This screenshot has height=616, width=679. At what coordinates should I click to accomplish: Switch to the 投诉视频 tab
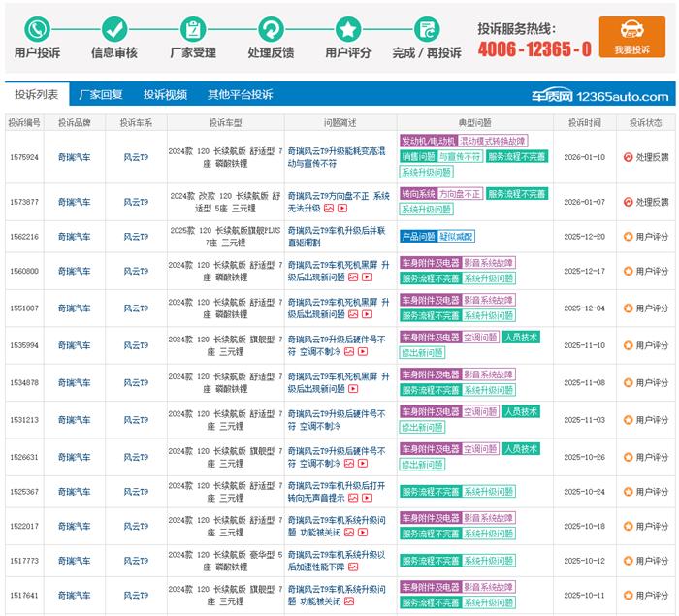[165, 95]
